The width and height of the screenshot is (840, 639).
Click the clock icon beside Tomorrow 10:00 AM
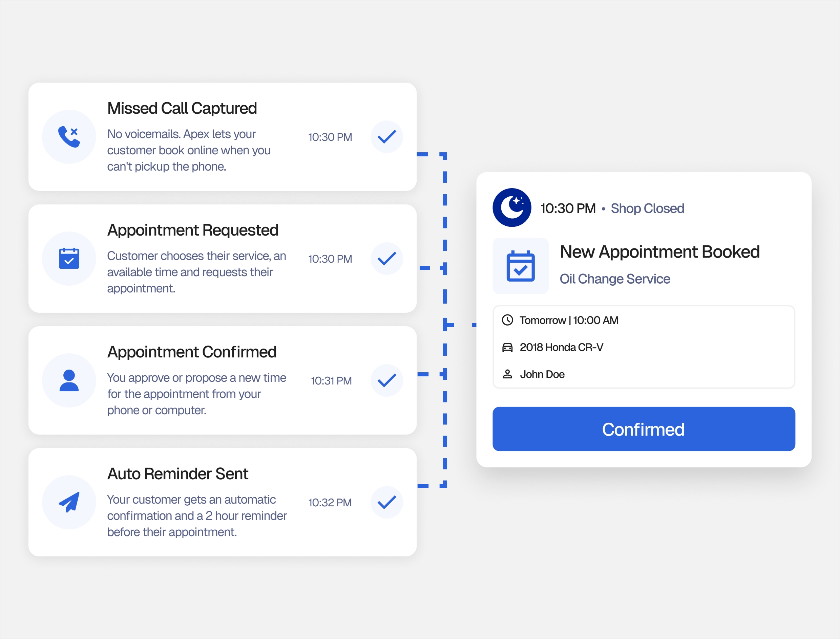pyautogui.click(x=507, y=320)
